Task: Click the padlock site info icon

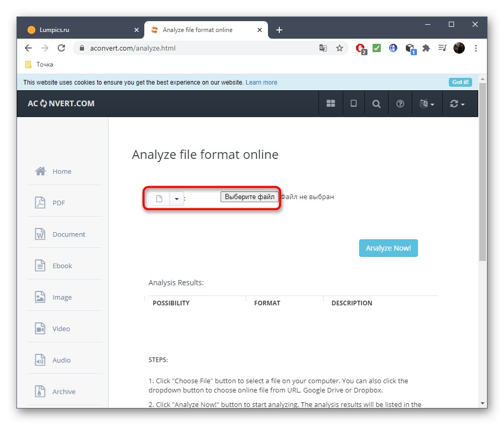Action: pyautogui.click(x=81, y=48)
